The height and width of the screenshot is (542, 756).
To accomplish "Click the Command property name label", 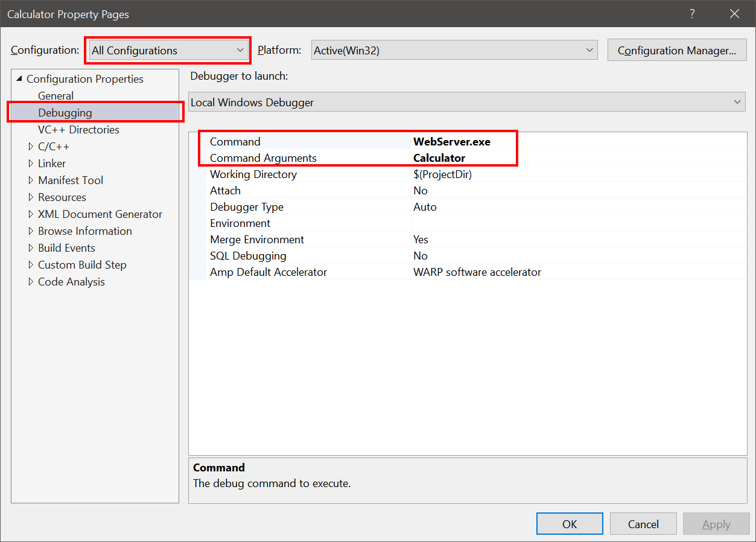I will (235, 142).
